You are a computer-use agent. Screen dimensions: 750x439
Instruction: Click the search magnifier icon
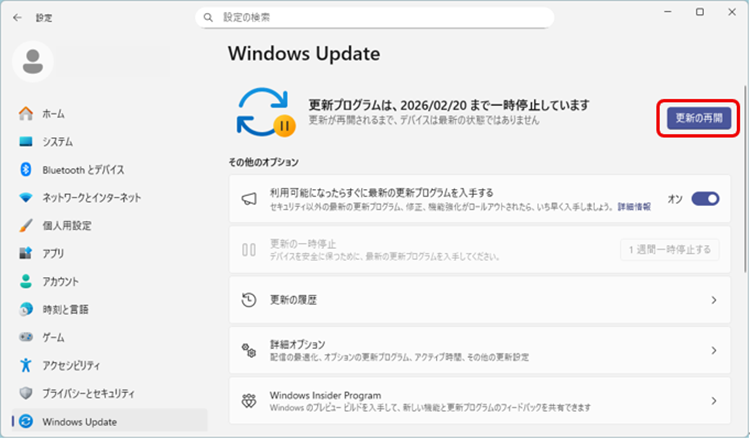tap(208, 18)
